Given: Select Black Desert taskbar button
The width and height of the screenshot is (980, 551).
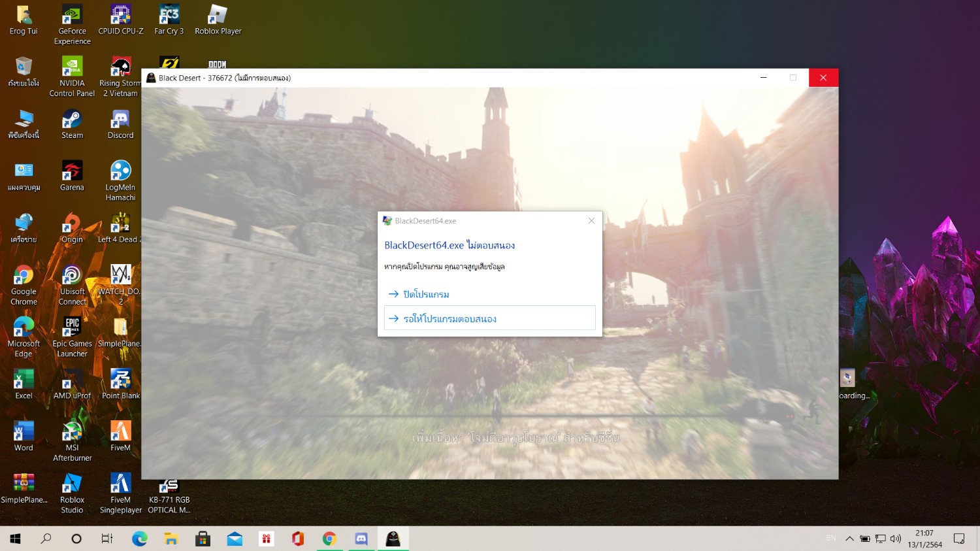Looking at the screenshot, I should (393, 539).
